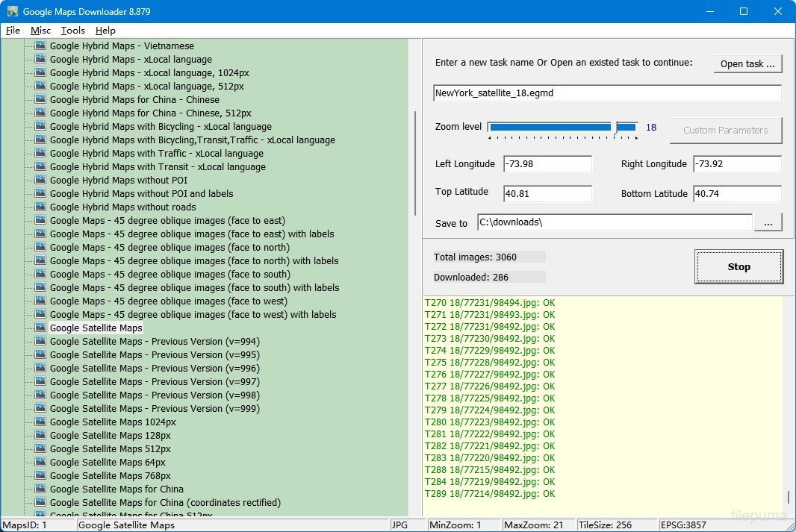Image resolution: width=796 pixels, height=532 pixels.
Task: Click the icon for Google Satellite Maps for China
Action: tap(41, 489)
